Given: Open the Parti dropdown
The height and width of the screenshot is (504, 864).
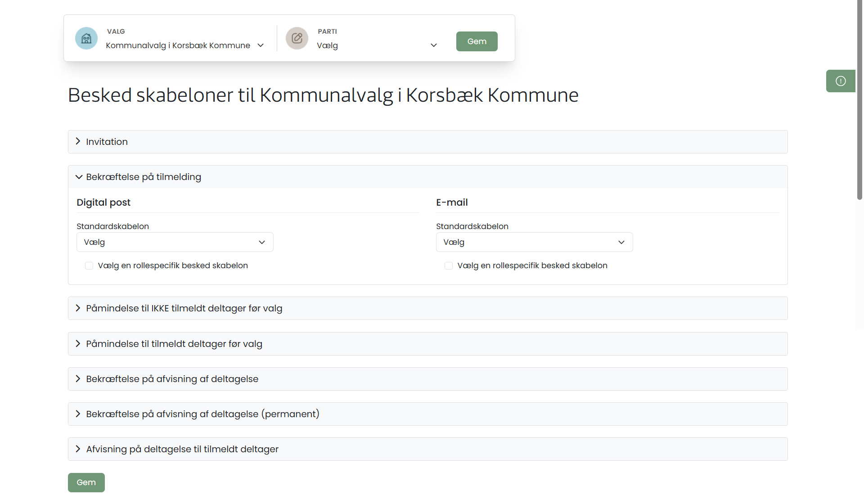Looking at the screenshot, I should pyautogui.click(x=377, y=45).
